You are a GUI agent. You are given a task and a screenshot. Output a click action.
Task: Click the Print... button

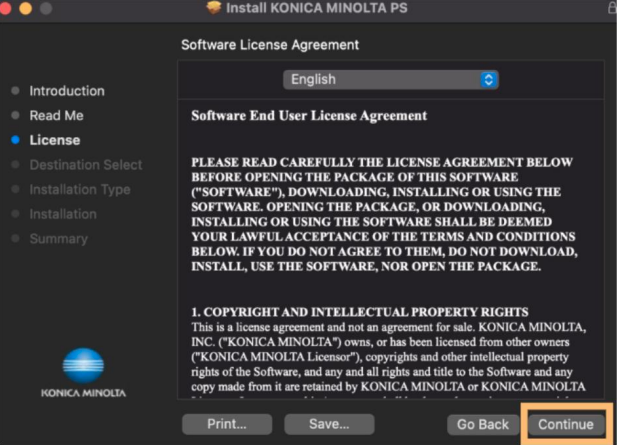(227, 424)
